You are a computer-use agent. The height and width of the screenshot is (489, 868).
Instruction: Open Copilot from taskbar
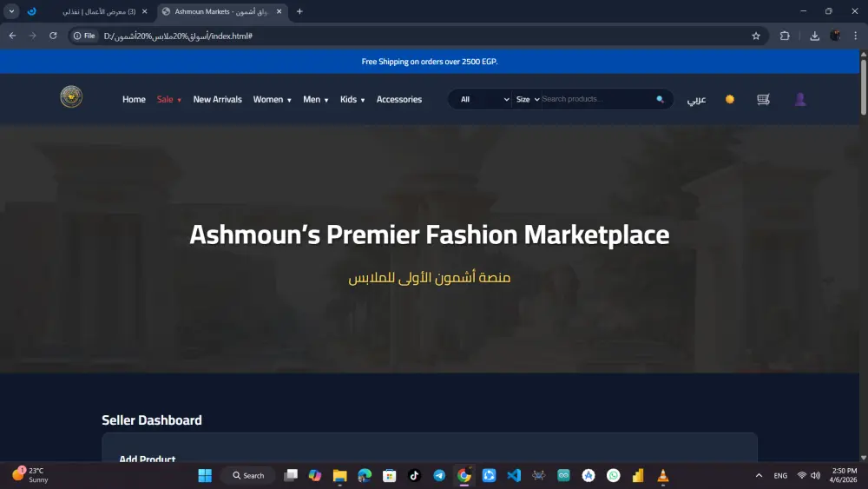315,475
